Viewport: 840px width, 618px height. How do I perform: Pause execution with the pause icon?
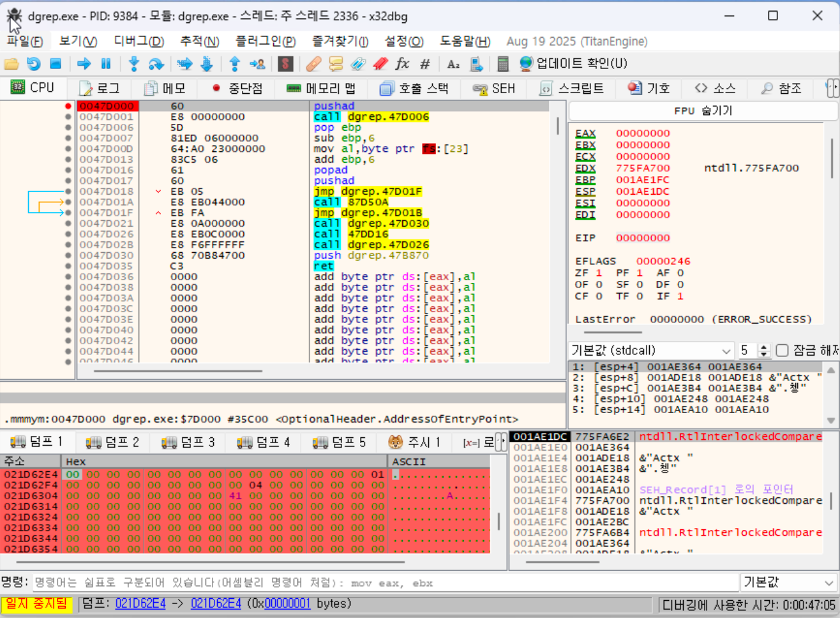(106, 64)
